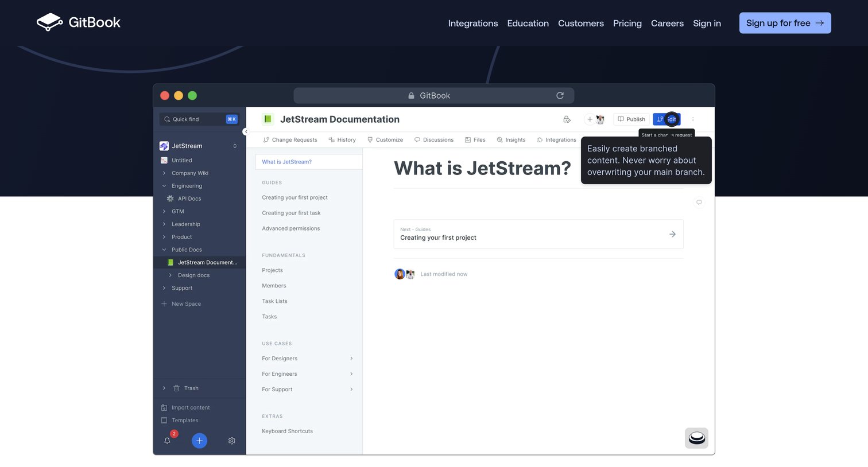
Task: Click the share lock icon in toolbar
Action: tap(567, 119)
